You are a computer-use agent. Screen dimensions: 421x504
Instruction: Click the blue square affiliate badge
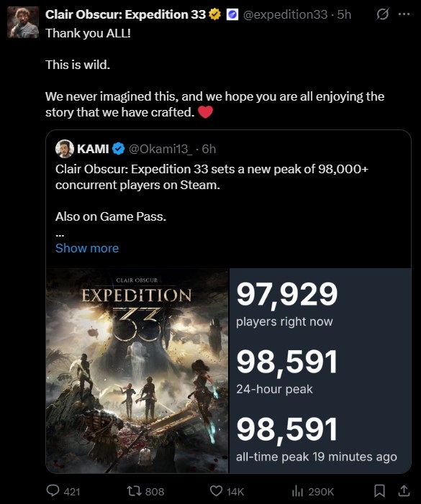pos(232,14)
